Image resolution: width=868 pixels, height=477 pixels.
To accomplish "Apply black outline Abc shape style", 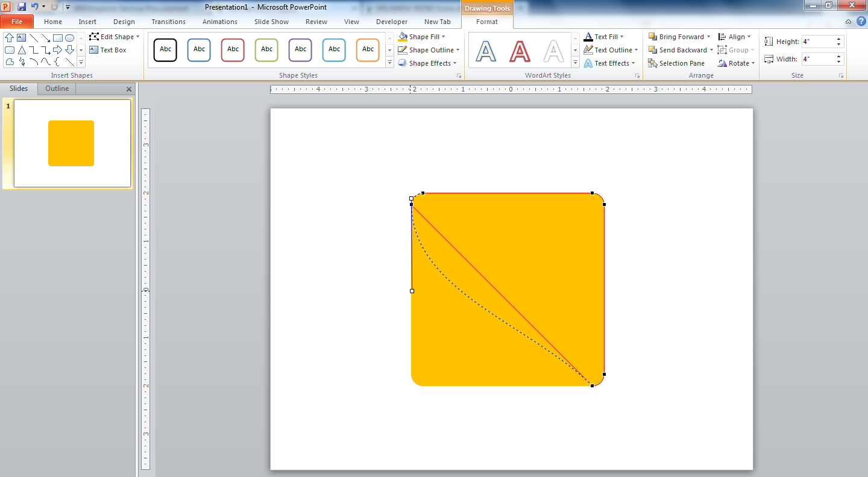I will 165,50.
